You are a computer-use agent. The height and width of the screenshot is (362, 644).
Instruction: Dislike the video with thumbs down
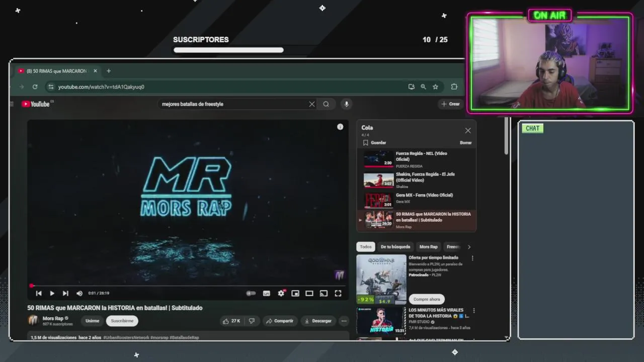point(252,321)
